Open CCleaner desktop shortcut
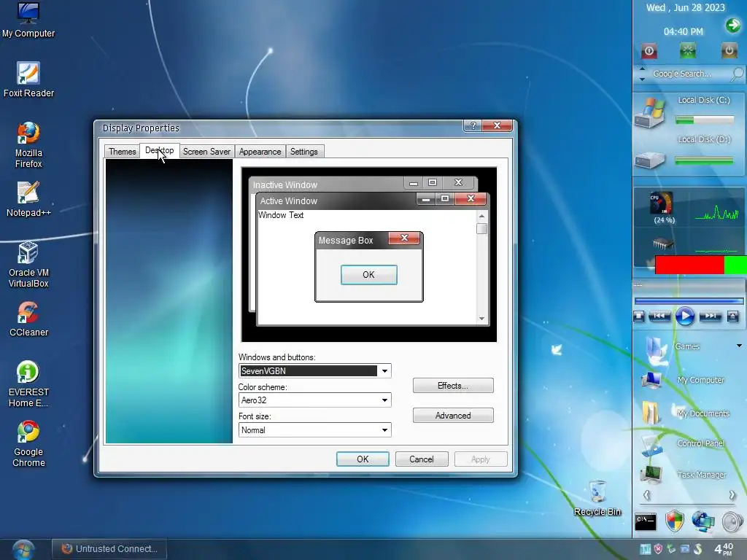 pyautogui.click(x=28, y=319)
